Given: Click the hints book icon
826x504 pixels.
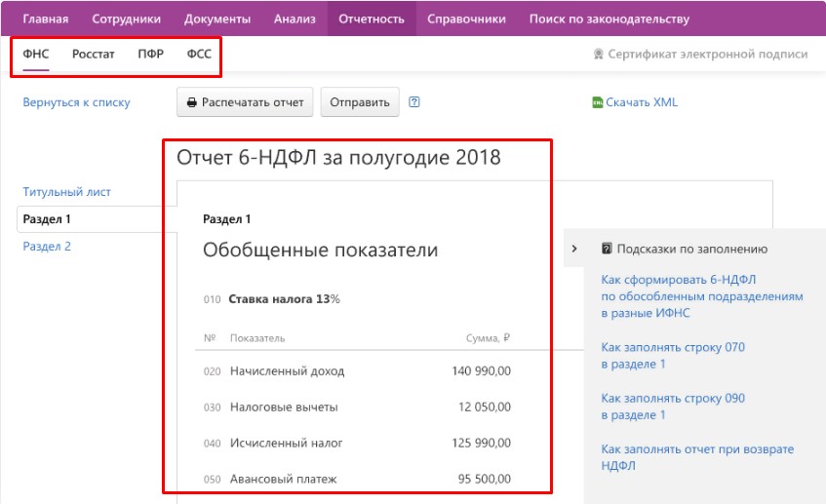Looking at the screenshot, I should tap(607, 249).
